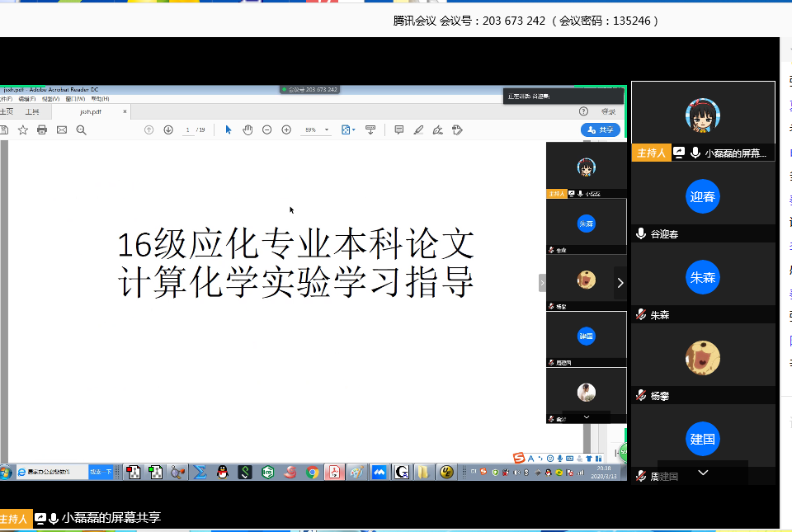Click the blue 共享 share button

coord(601,129)
